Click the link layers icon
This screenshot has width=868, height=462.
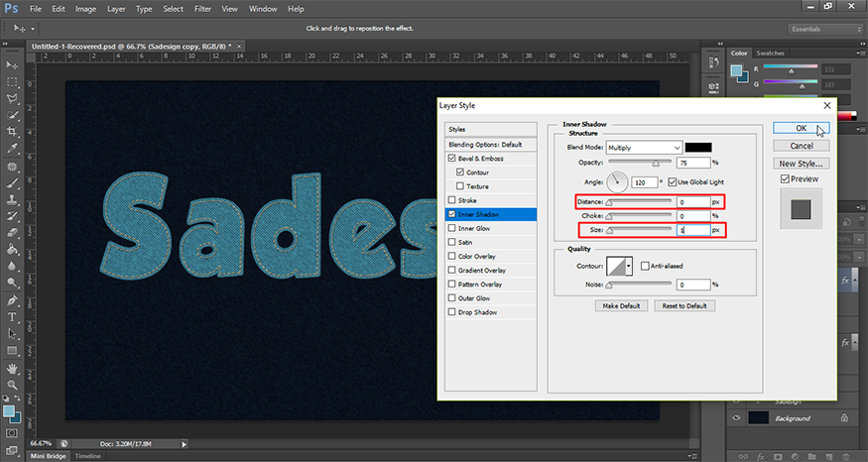tap(743, 456)
